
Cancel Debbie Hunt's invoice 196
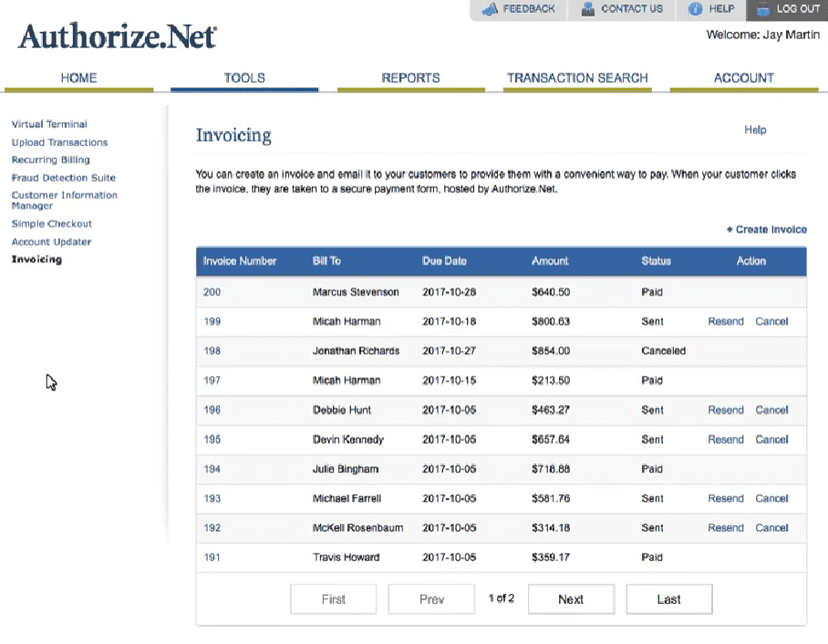(x=771, y=410)
